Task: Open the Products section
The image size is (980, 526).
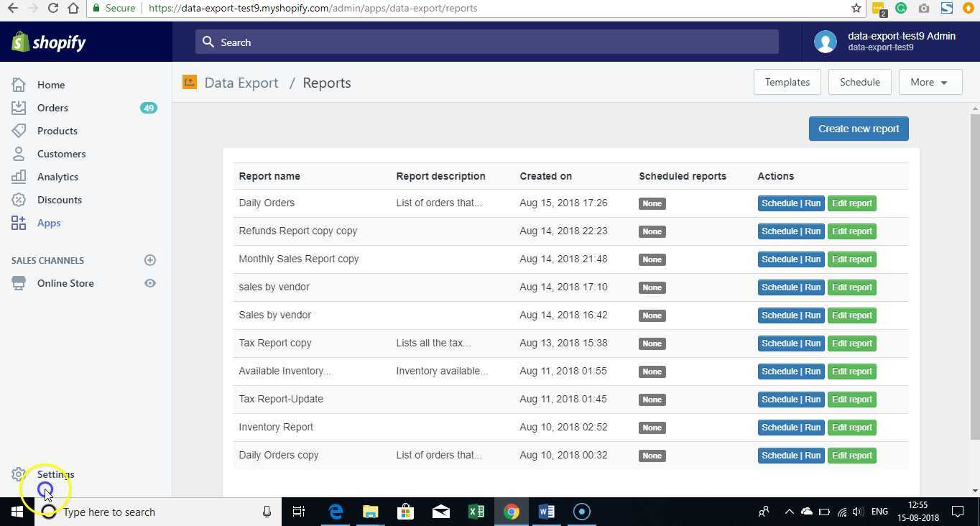Action: click(x=57, y=130)
